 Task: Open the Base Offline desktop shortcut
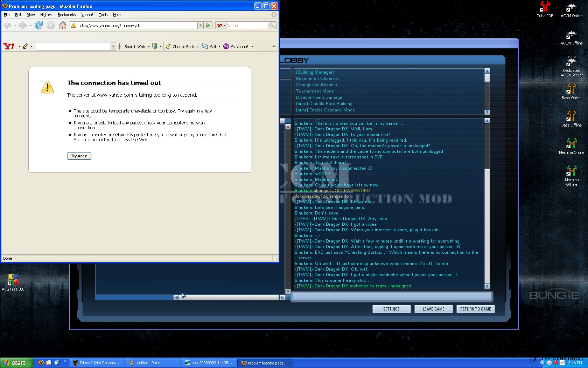572,118
